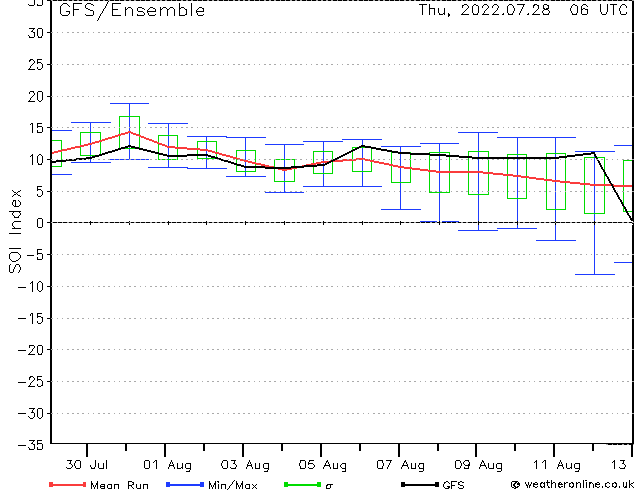Click the y-axis label '−30'

click(x=31, y=413)
